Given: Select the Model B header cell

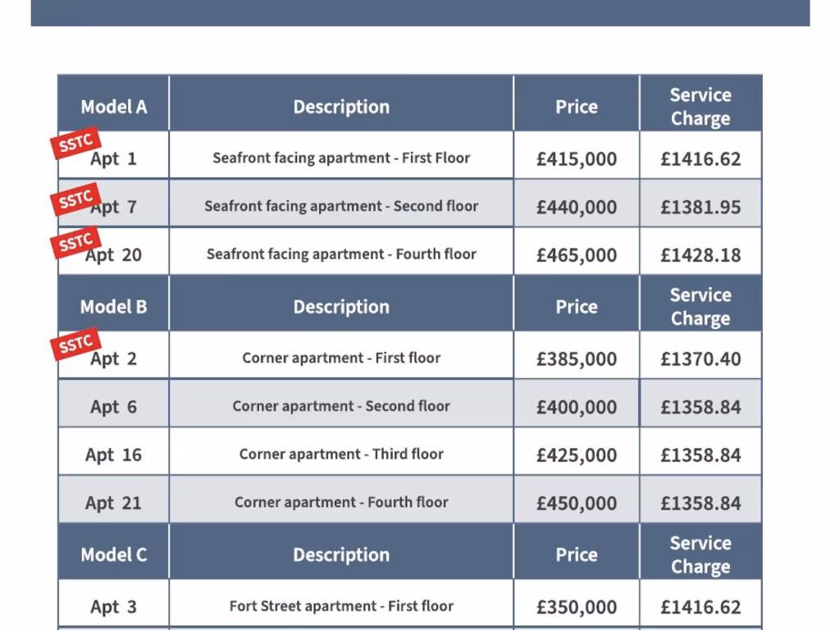Looking at the screenshot, I should click(x=113, y=307).
